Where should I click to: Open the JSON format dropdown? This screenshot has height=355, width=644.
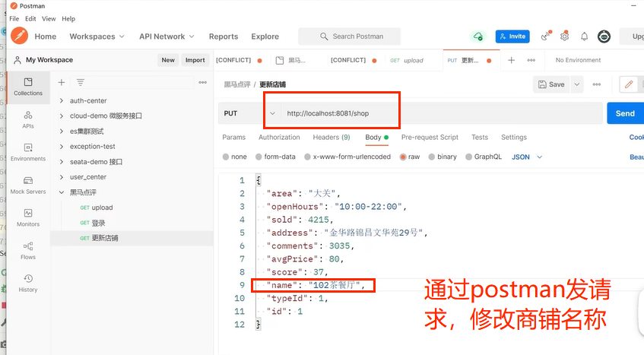pyautogui.click(x=527, y=157)
